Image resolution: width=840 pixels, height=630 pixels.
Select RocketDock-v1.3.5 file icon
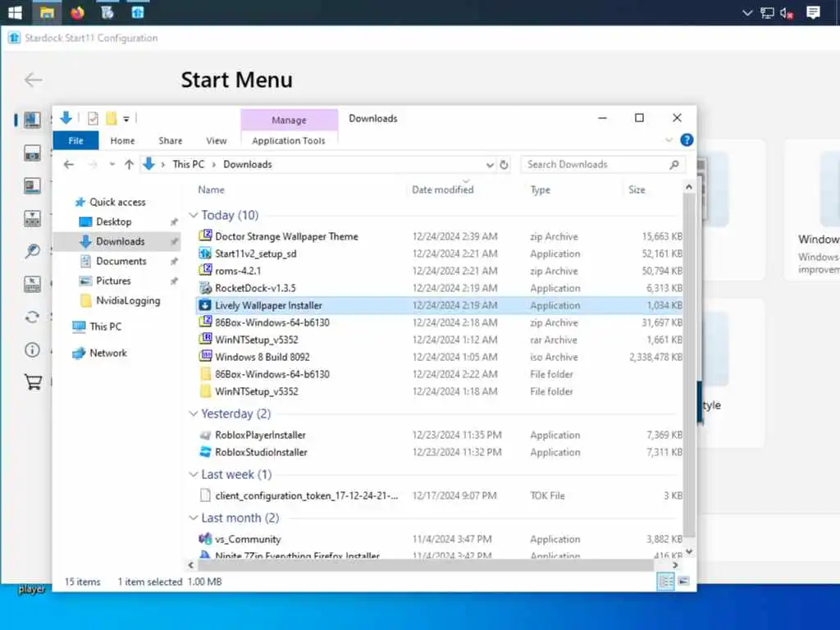tap(205, 288)
